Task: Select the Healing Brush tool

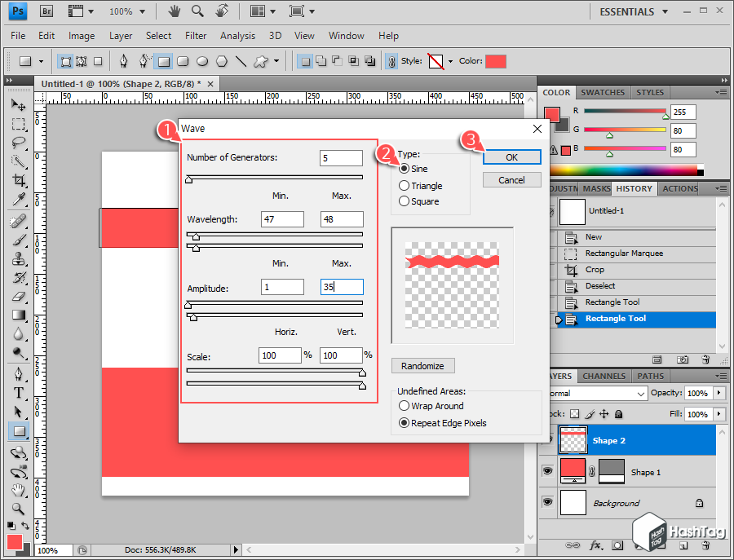Action: [x=18, y=221]
